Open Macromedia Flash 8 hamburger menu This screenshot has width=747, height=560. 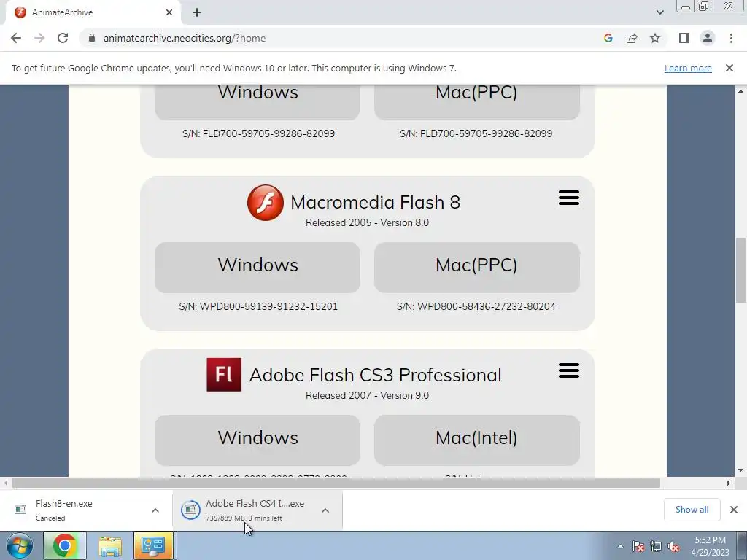[569, 198]
